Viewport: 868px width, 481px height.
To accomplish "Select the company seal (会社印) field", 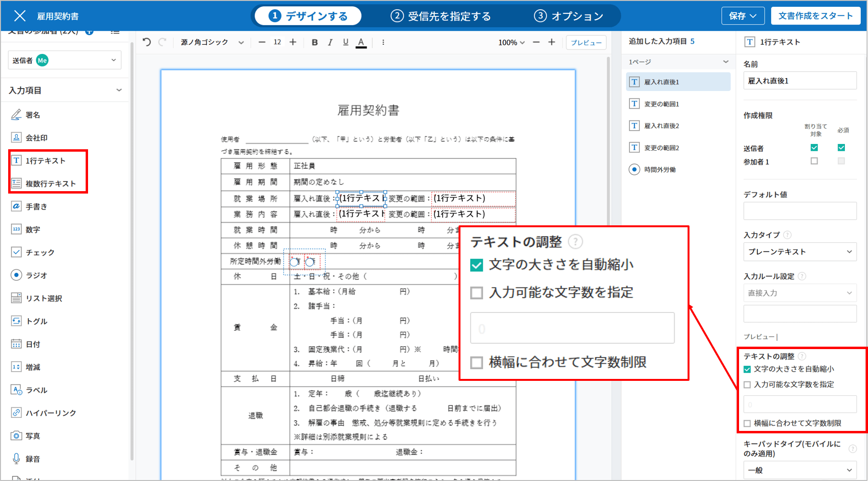I will click(36, 138).
